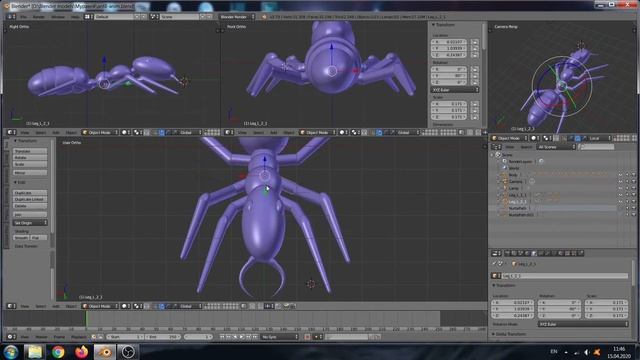Open the Windows Start menu
This screenshot has width=640, height=360.
tap(11, 351)
